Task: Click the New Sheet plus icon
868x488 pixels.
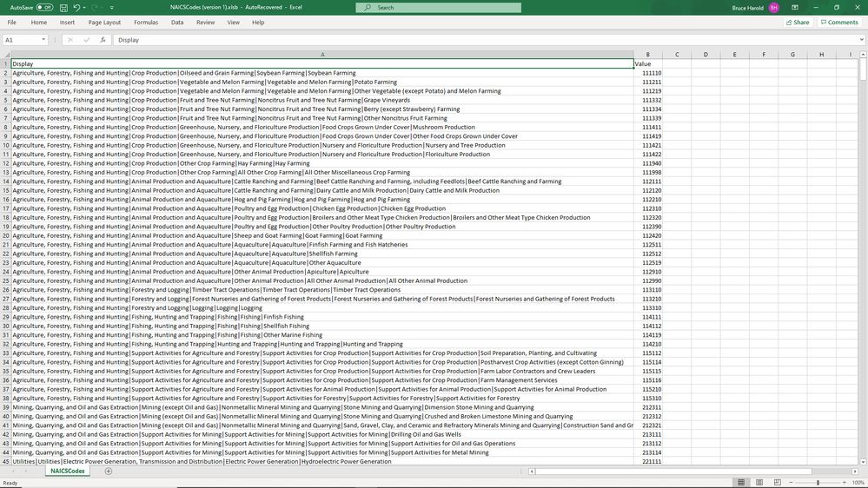Action: tap(109, 472)
